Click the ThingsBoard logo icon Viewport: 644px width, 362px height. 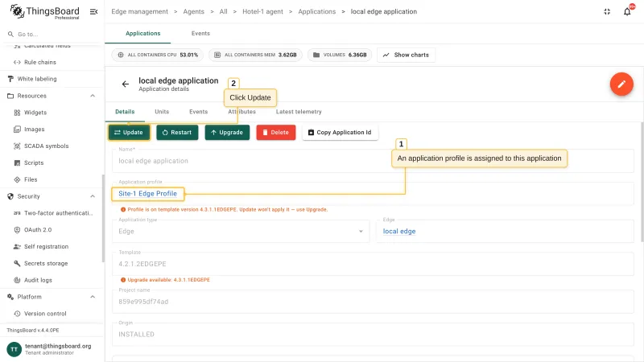point(17,11)
